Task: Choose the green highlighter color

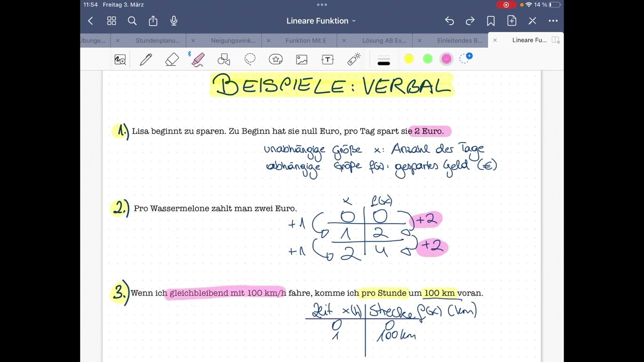Action: (428, 59)
